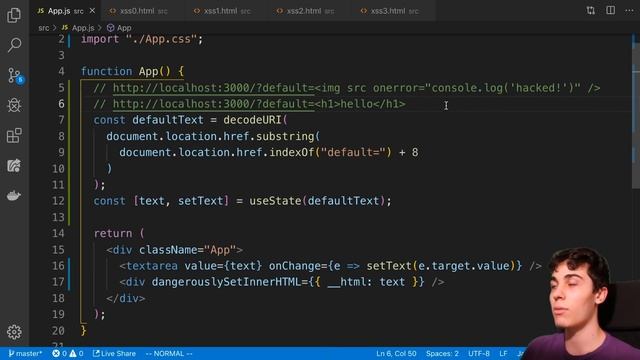Open the Live Share view icon
The height and width of the screenshot is (360, 640).
(x=14, y=166)
